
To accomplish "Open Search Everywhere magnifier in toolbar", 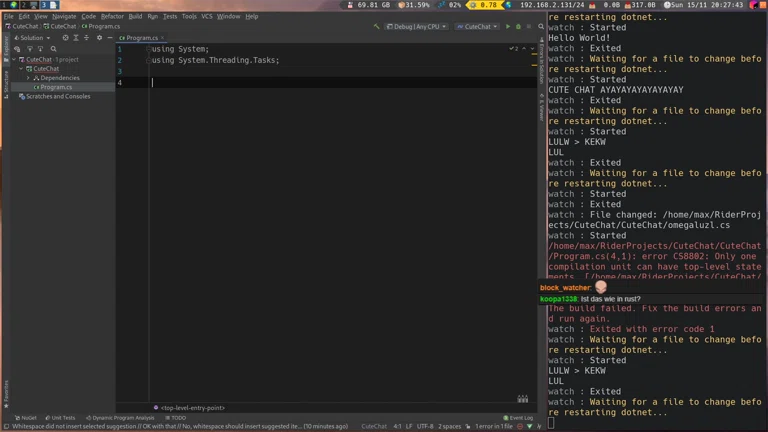I will click(x=541, y=26).
